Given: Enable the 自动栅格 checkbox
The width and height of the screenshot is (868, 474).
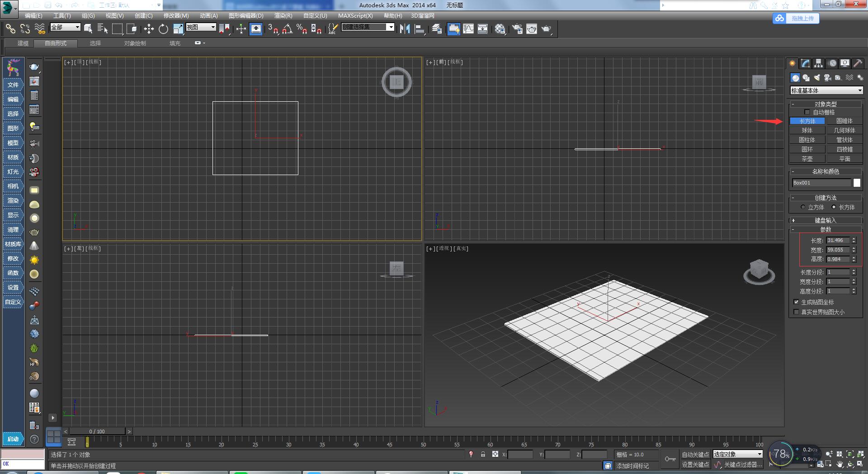Looking at the screenshot, I should 807,112.
